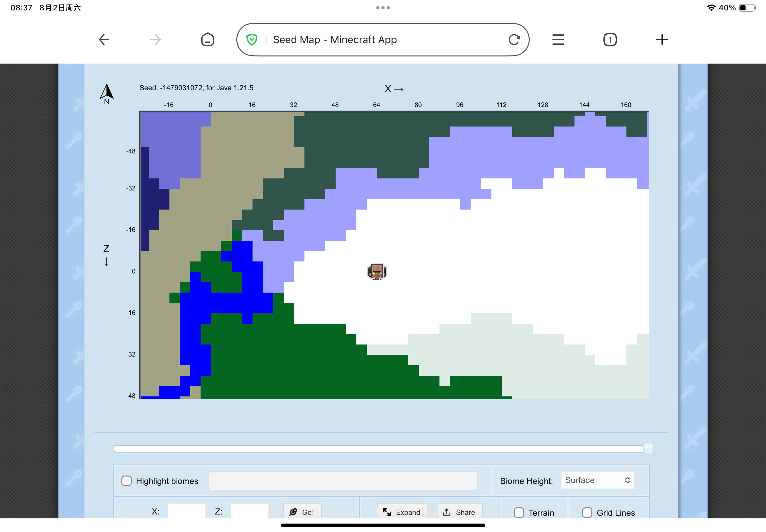The width and height of the screenshot is (766, 532).
Task: Tap the three-dot multitasking indicator
Action: point(383,8)
